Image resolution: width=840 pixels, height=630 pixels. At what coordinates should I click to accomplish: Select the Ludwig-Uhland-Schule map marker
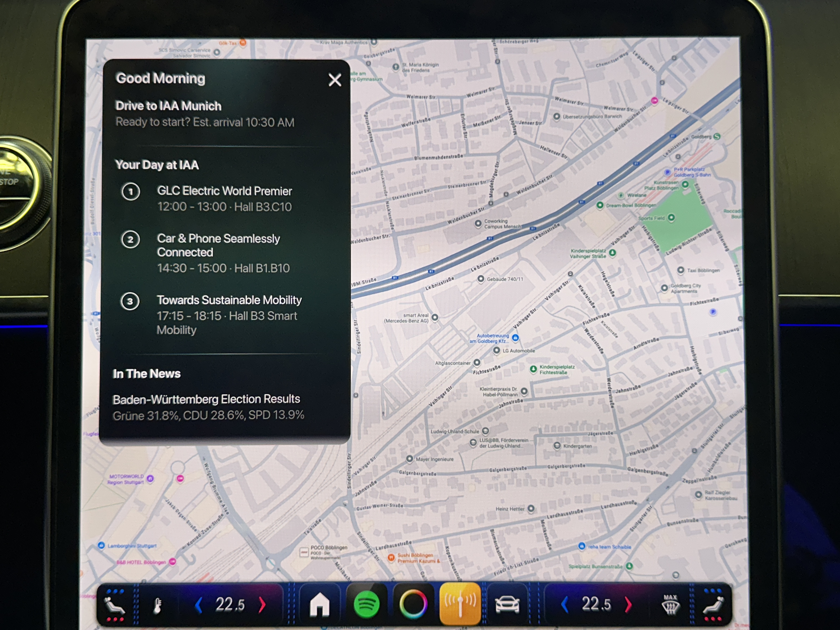(x=485, y=431)
